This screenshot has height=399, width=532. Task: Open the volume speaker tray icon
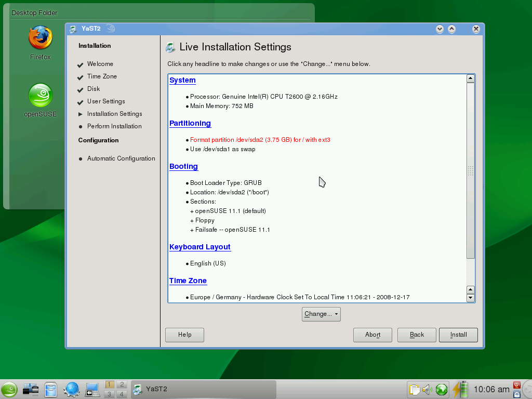(x=427, y=390)
